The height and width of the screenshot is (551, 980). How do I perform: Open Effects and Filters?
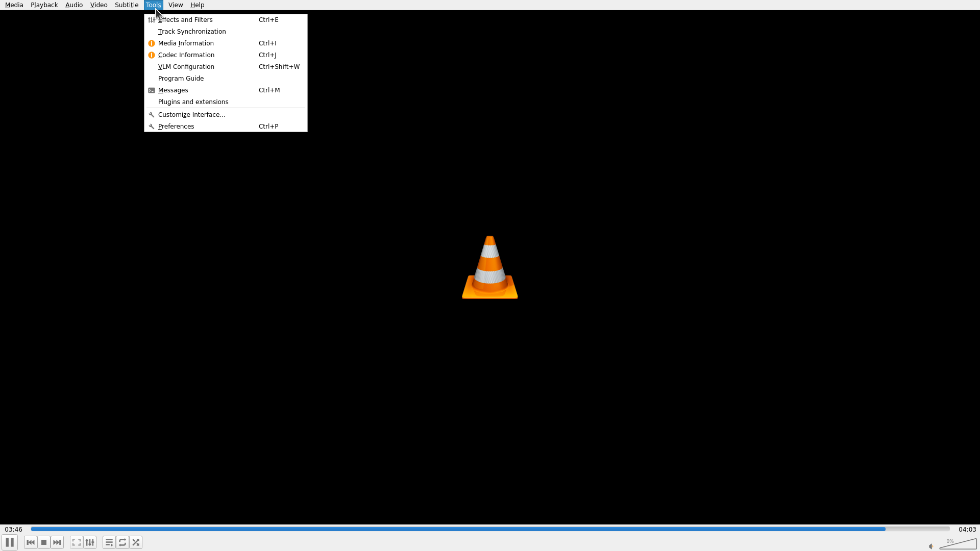point(185,20)
